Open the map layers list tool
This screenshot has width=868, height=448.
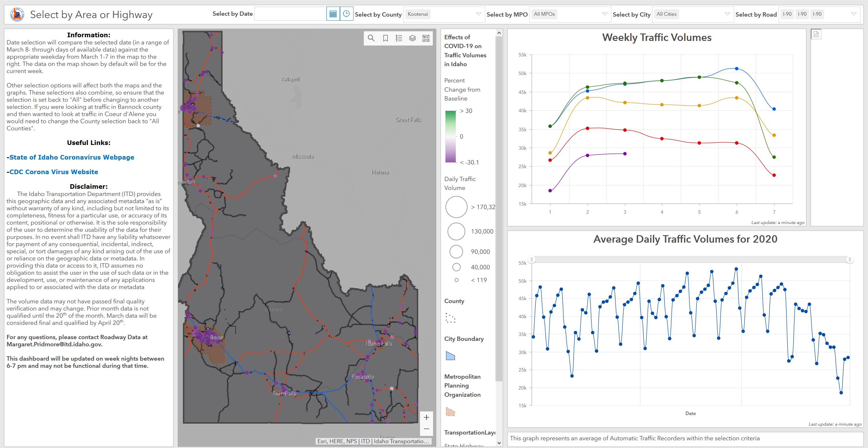tap(413, 38)
